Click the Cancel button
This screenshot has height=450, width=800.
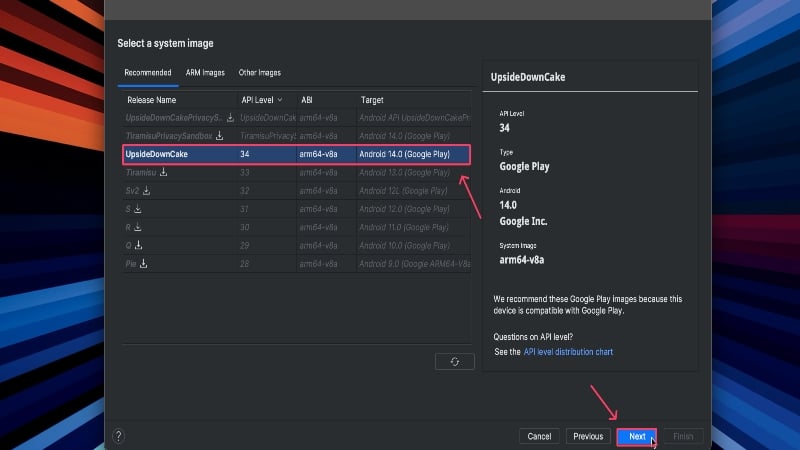click(x=539, y=436)
